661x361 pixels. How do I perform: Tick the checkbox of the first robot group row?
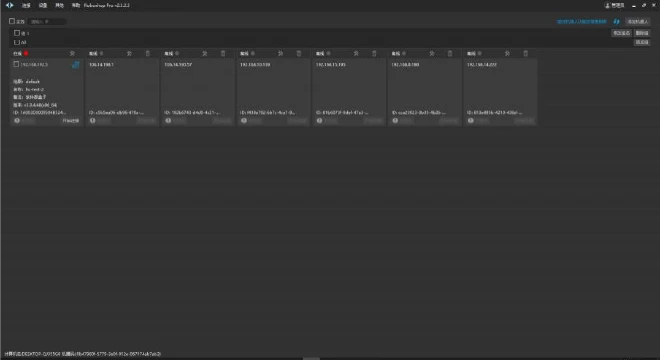tap(17, 33)
